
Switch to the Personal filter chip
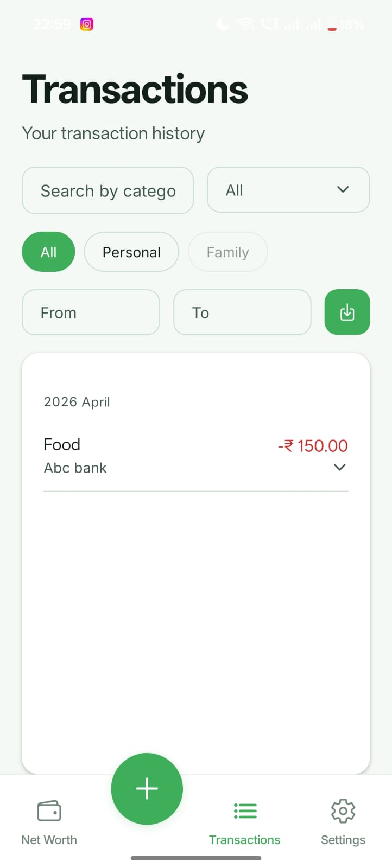(x=131, y=252)
